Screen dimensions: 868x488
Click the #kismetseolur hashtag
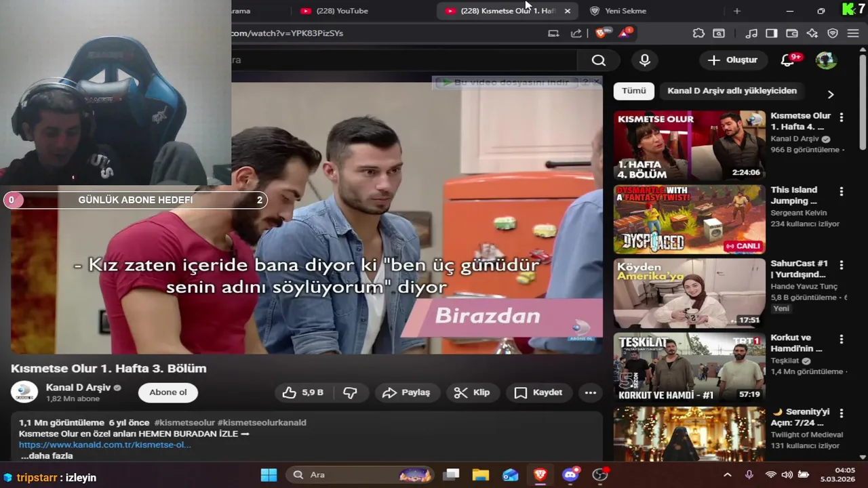[x=184, y=422]
